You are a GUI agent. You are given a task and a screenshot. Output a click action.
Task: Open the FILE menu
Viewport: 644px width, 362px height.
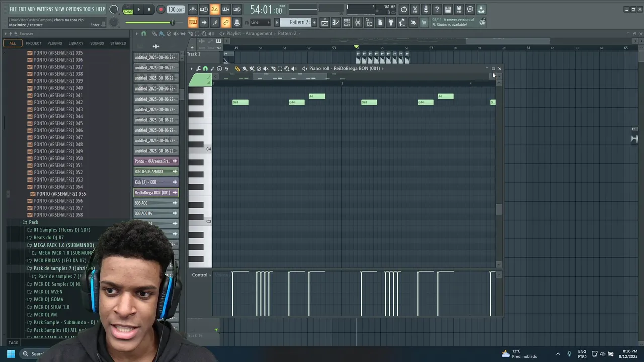13,9
